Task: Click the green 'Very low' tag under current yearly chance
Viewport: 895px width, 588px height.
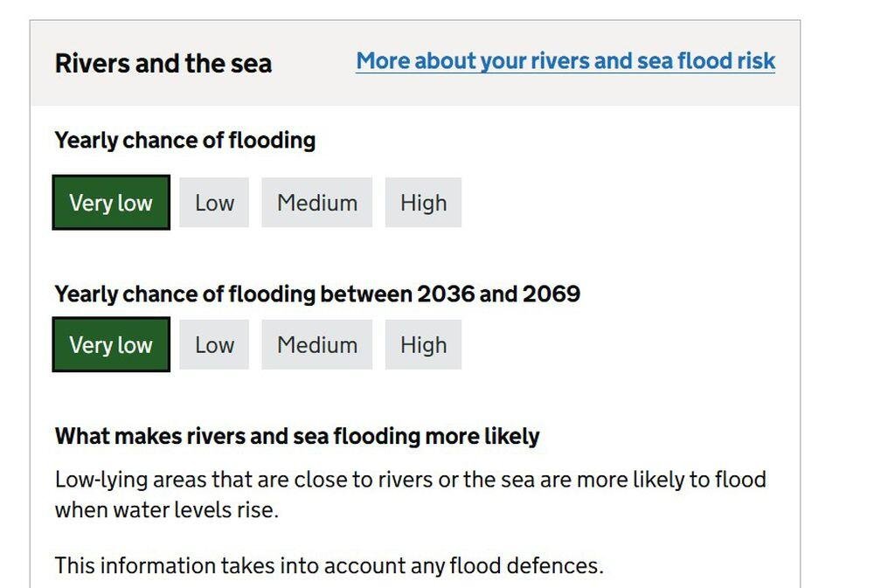Action: (x=111, y=203)
